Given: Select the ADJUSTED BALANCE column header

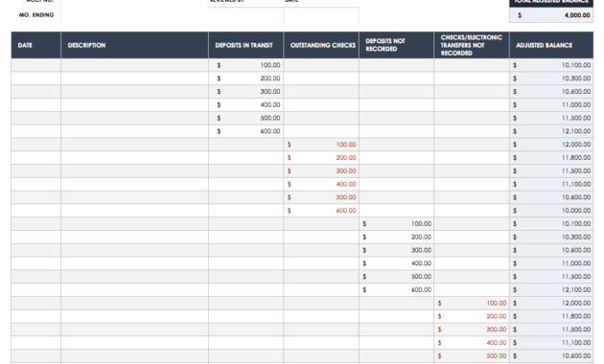Looking at the screenshot, I should [551, 45].
